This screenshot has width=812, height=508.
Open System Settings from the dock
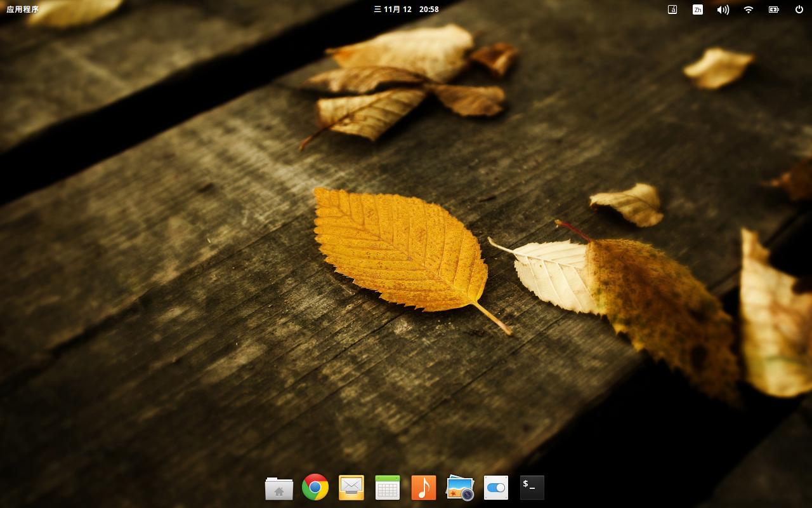pos(496,488)
